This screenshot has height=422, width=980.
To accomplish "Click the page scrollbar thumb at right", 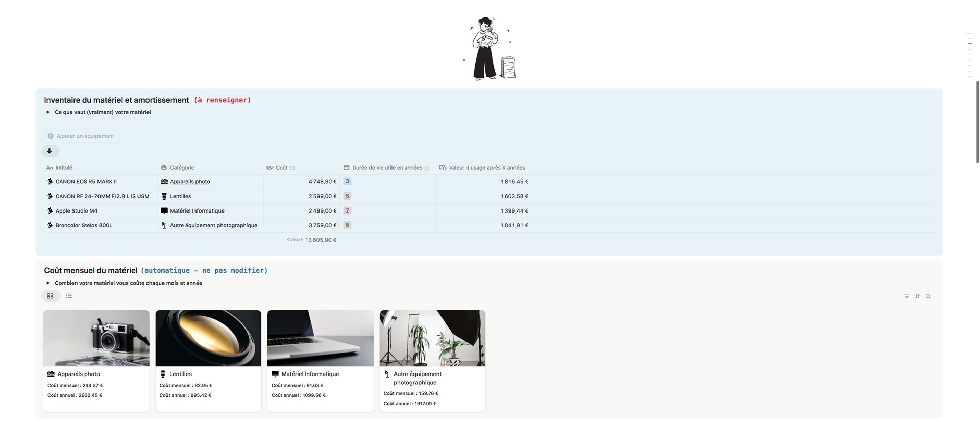I will click(x=977, y=122).
